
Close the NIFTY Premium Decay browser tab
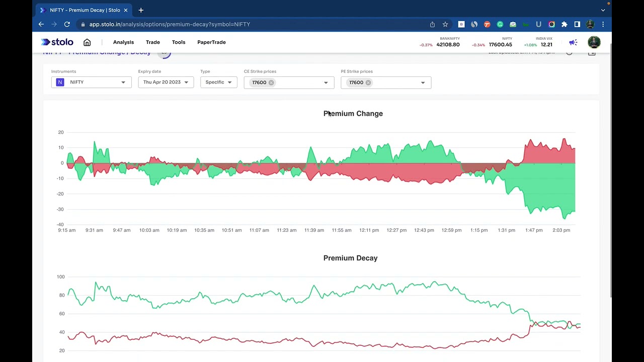pyautogui.click(x=126, y=10)
